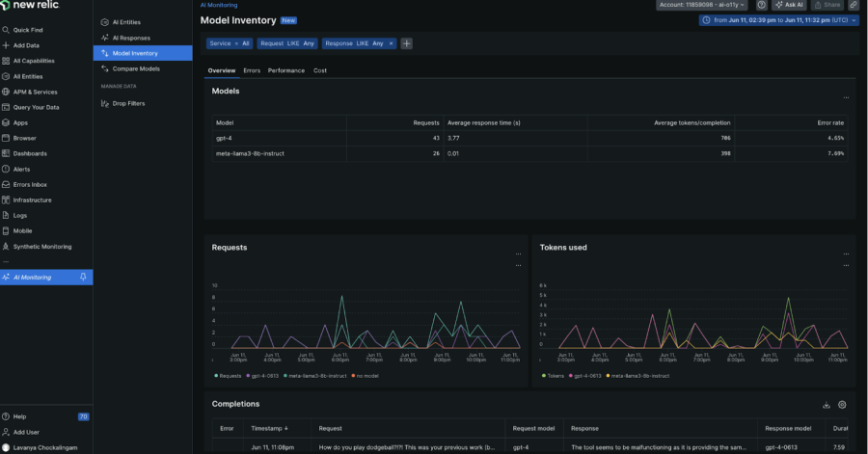Open Quick Find search in sidebar

tap(27, 30)
